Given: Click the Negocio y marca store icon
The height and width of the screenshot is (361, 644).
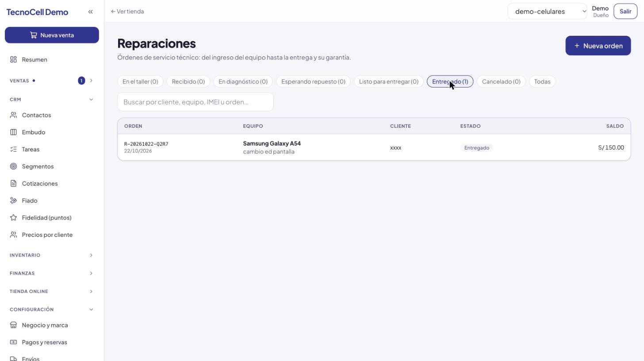Looking at the screenshot, I should 13,325.
